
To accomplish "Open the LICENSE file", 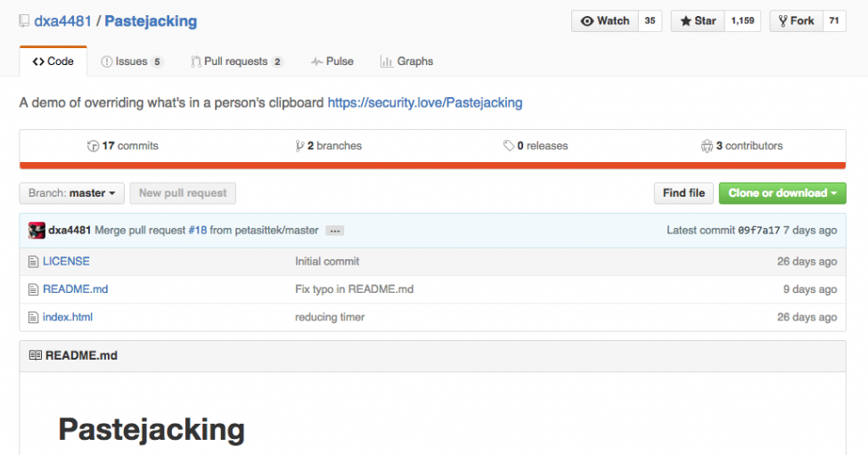I will click(66, 262).
